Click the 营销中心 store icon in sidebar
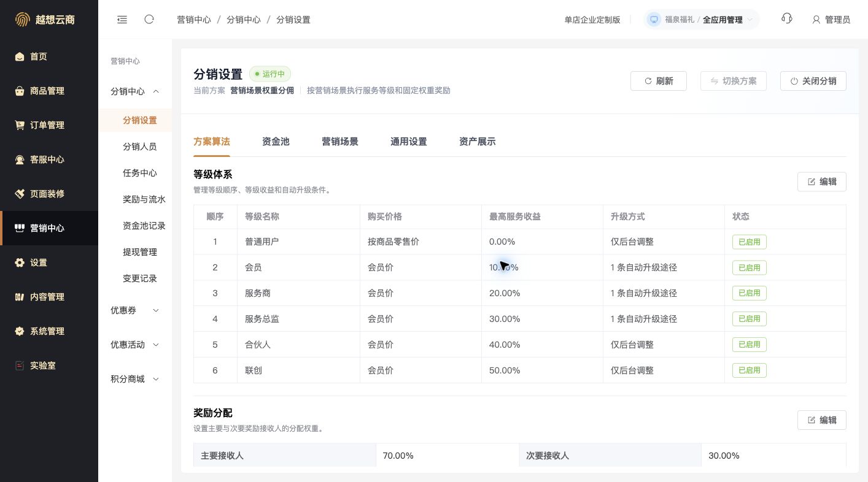 [x=20, y=228]
